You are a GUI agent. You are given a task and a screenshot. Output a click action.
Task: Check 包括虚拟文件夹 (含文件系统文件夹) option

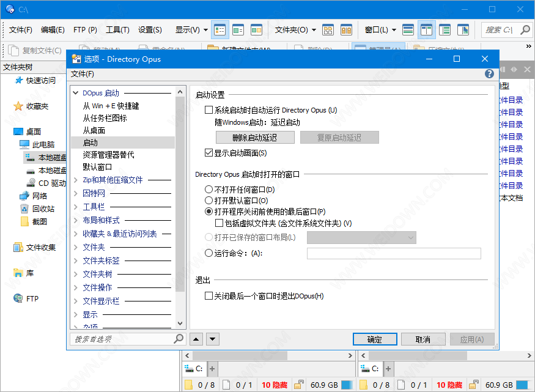tap(219, 223)
